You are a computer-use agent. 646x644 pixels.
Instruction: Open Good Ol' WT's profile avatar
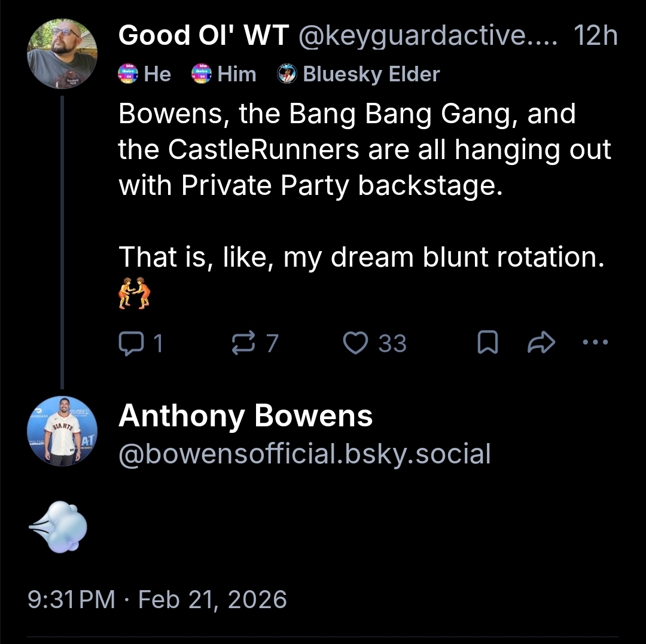[62, 54]
